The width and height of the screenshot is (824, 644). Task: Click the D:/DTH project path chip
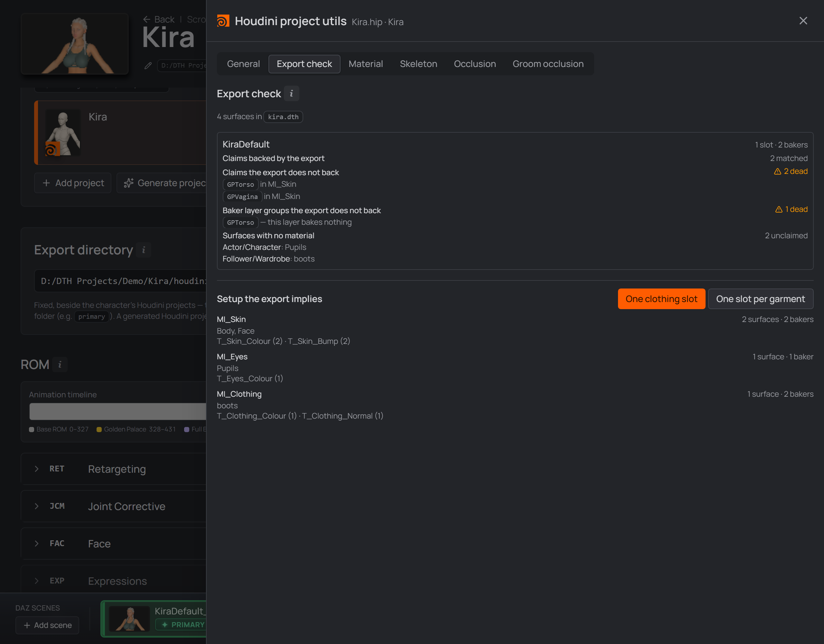click(182, 66)
